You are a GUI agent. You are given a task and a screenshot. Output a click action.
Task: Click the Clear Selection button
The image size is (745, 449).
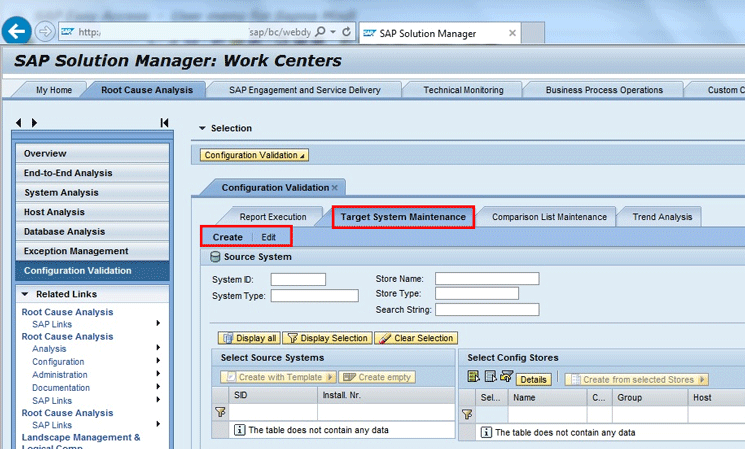click(416, 338)
